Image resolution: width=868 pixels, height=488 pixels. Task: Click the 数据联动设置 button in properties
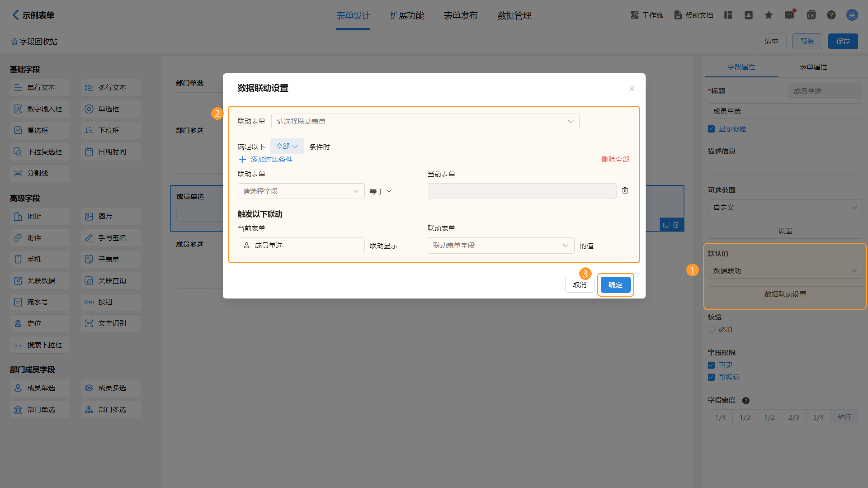click(x=785, y=295)
